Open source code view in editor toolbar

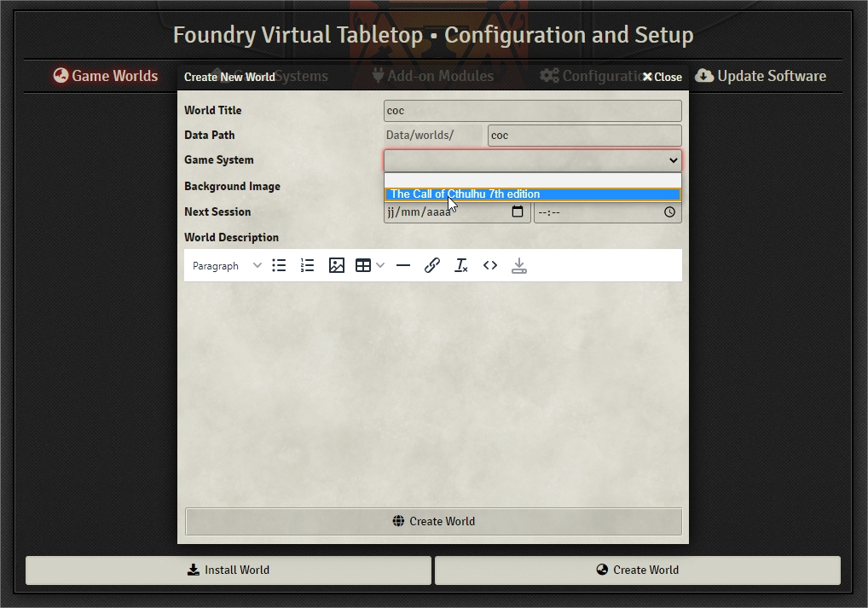point(490,266)
